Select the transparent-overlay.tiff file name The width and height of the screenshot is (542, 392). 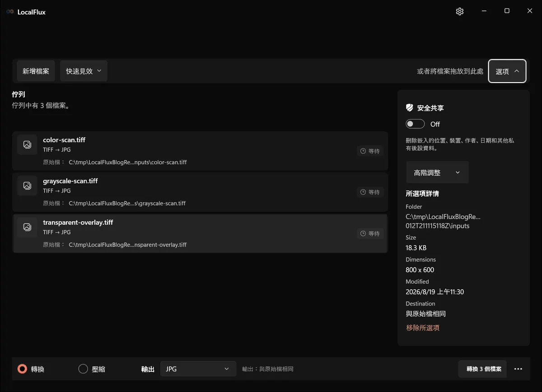coord(78,222)
